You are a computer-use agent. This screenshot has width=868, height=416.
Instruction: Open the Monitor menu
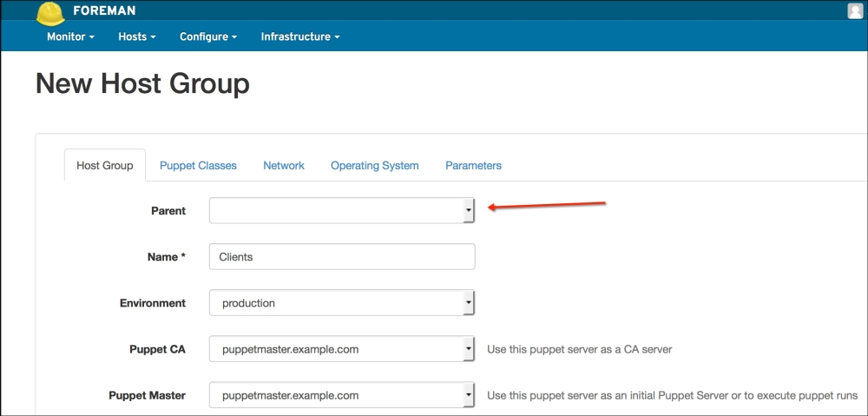(70, 36)
